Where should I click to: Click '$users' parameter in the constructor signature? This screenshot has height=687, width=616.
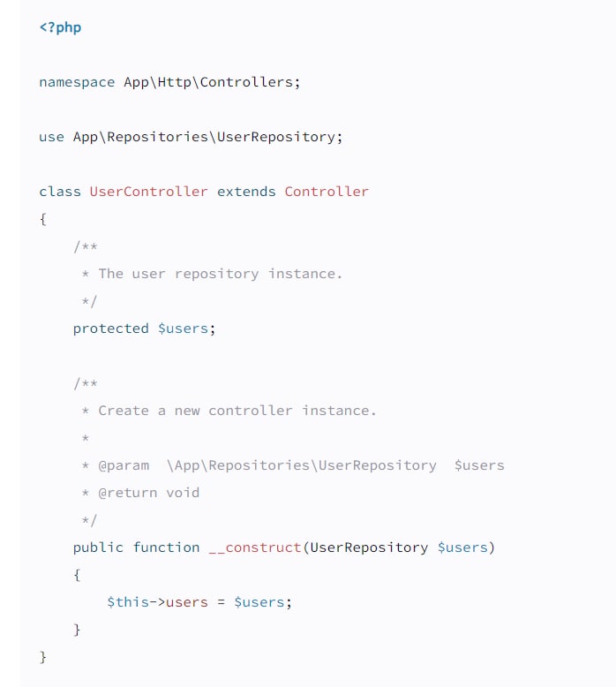462,547
